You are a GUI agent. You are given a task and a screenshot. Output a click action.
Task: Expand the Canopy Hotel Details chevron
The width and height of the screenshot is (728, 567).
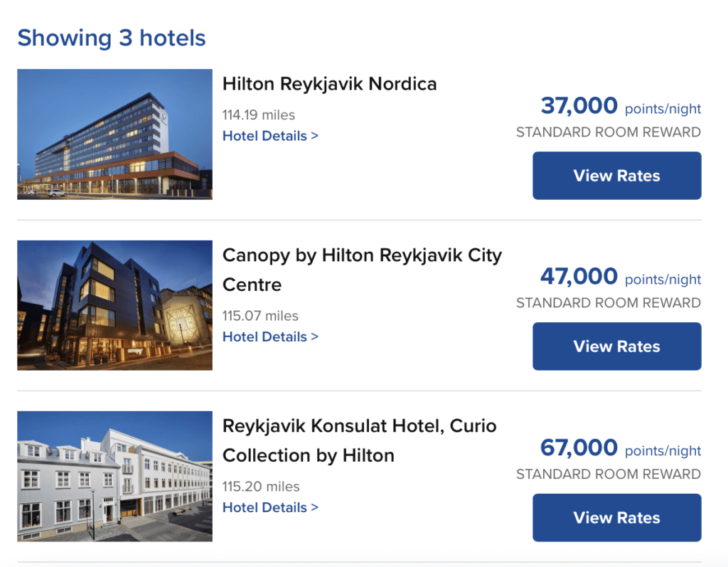click(314, 337)
